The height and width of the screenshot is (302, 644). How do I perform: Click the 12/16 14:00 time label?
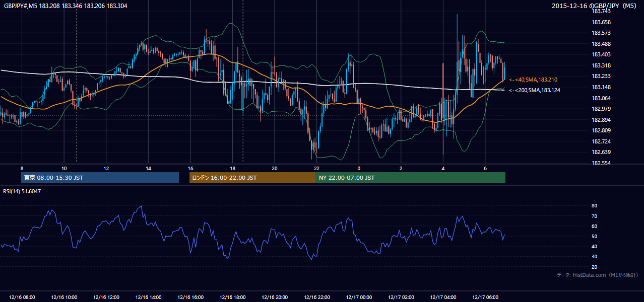click(x=148, y=297)
